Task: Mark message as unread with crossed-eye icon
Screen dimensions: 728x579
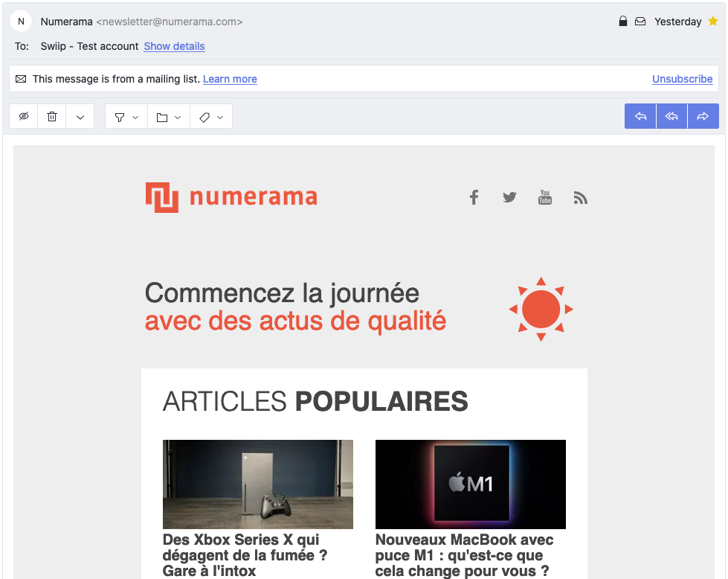Action: pyautogui.click(x=24, y=116)
